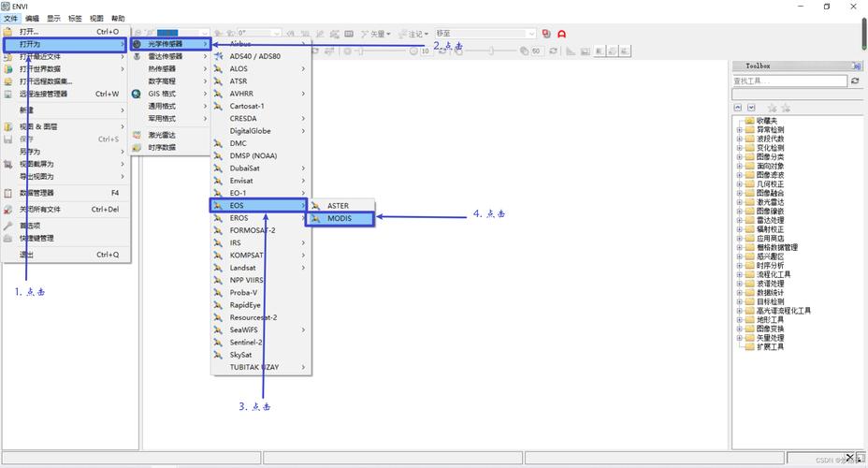868x468 pixels.
Task: Select 热传感器 submenu entry
Action: [170, 68]
